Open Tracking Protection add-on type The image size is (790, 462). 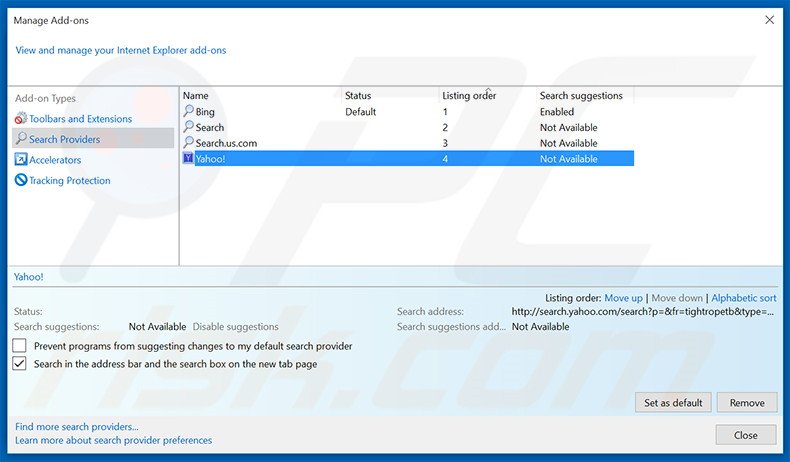coord(70,180)
